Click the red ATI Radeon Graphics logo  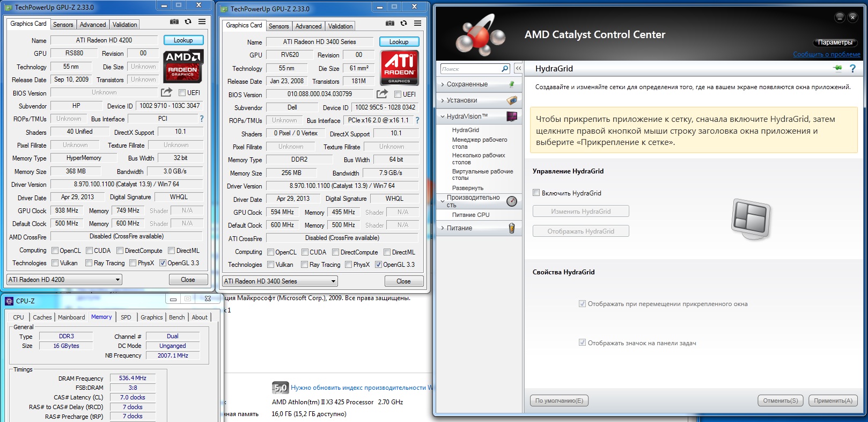click(x=399, y=68)
